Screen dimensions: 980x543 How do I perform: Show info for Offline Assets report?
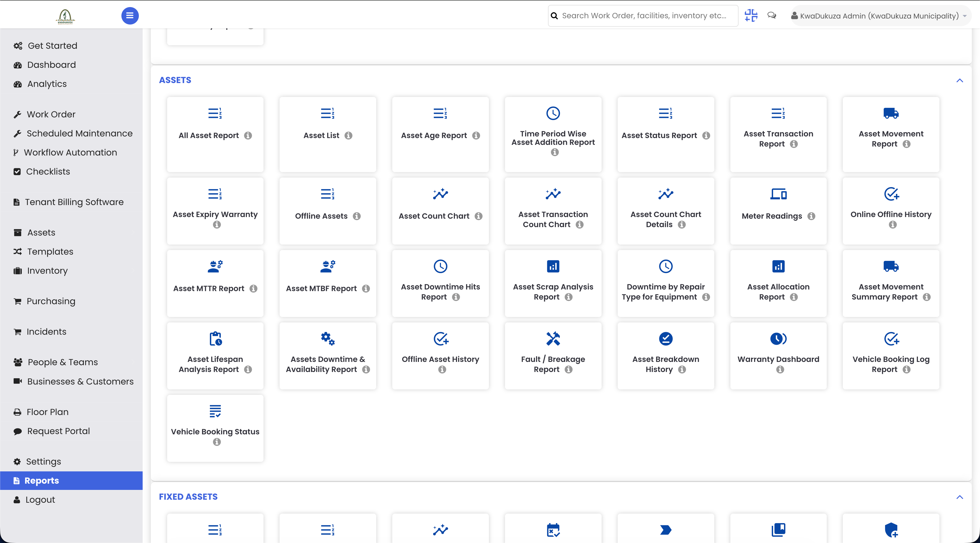[356, 216]
